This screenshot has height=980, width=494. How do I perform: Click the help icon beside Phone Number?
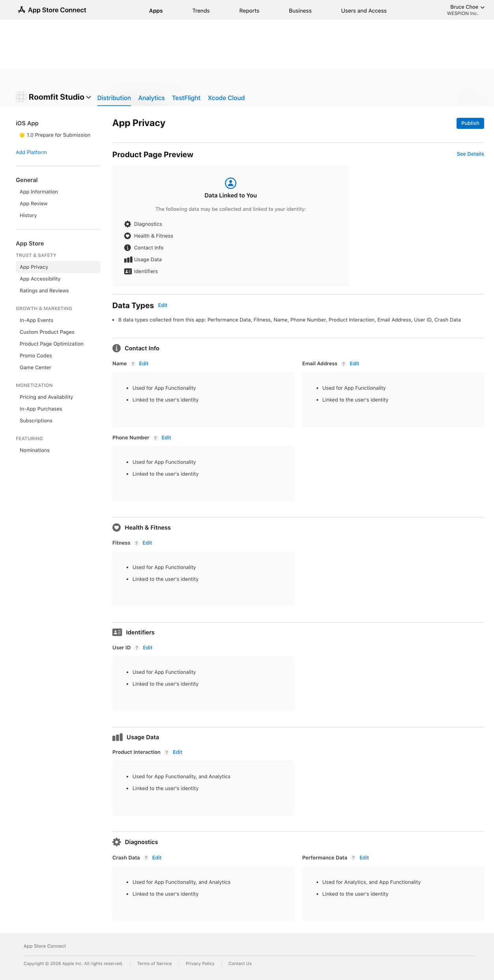click(155, 438)
